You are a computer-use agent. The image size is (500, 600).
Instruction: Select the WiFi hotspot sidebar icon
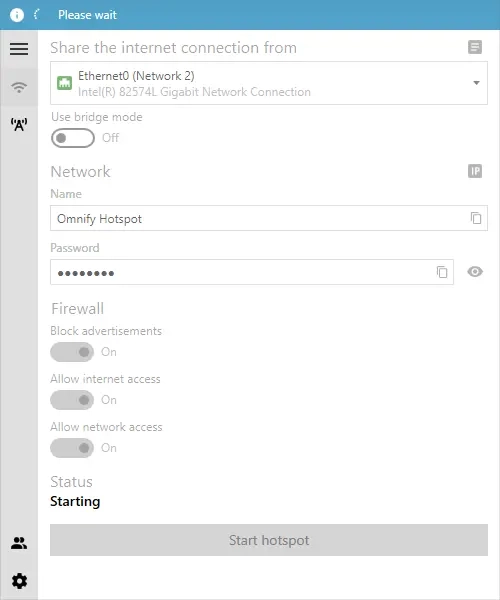pyautogui.click(x=19, y=87)
